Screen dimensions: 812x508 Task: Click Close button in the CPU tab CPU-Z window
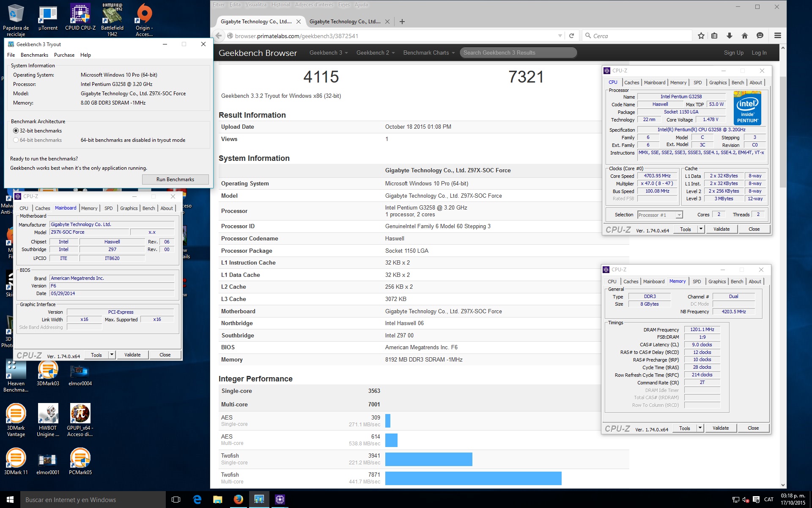(754, 229)
